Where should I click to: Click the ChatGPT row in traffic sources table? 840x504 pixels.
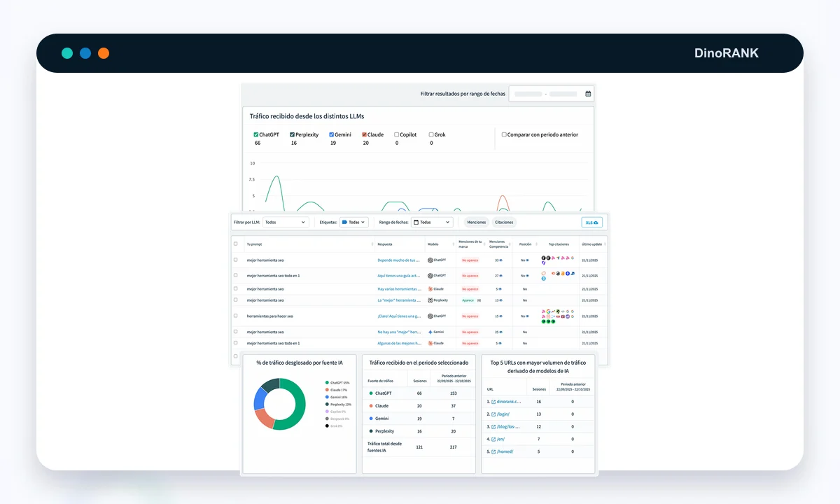pyautogui.click(x=419, y=393)
